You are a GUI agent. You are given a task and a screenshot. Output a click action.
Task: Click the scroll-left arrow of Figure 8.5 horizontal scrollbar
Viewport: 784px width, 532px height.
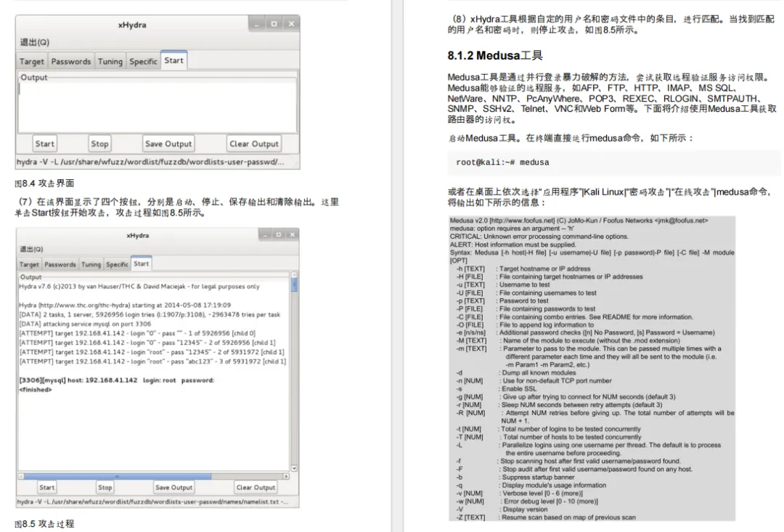pyautogui.click(x=21, y=477)
